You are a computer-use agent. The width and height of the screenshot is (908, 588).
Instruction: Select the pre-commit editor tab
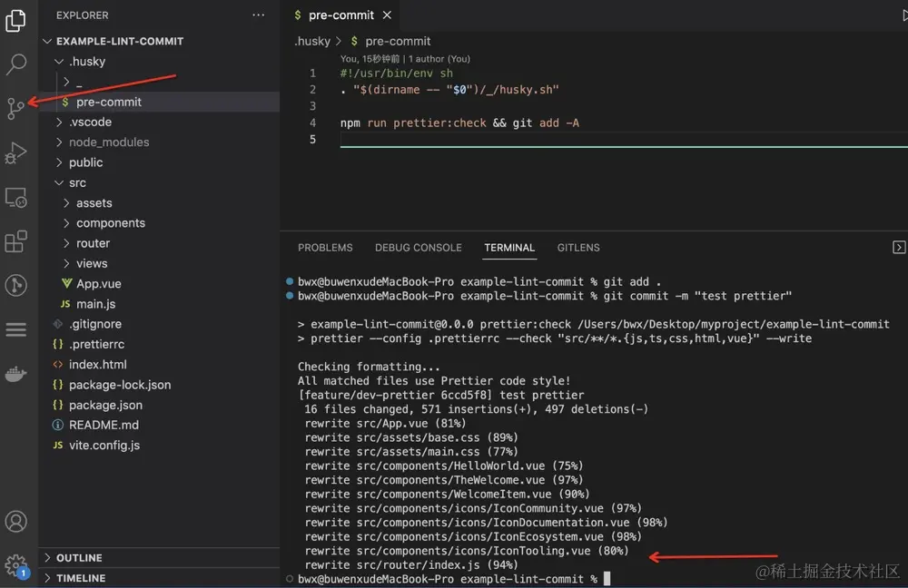(x=341, y=15)
